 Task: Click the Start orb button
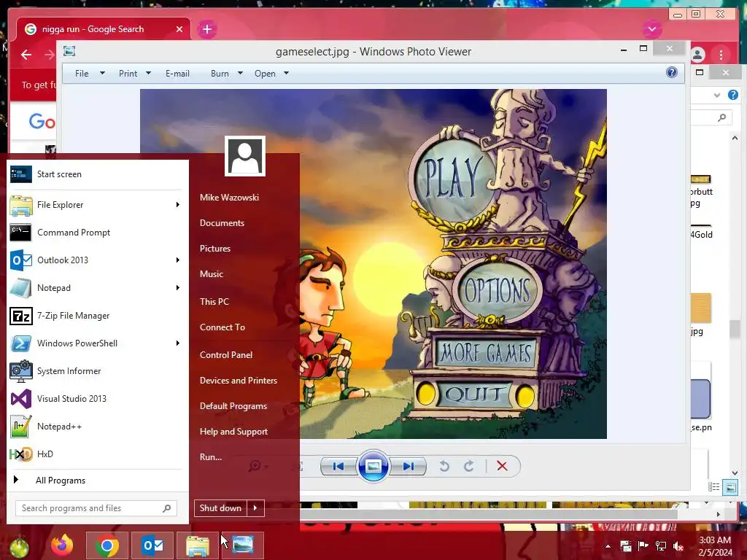(x=20, y=547)
